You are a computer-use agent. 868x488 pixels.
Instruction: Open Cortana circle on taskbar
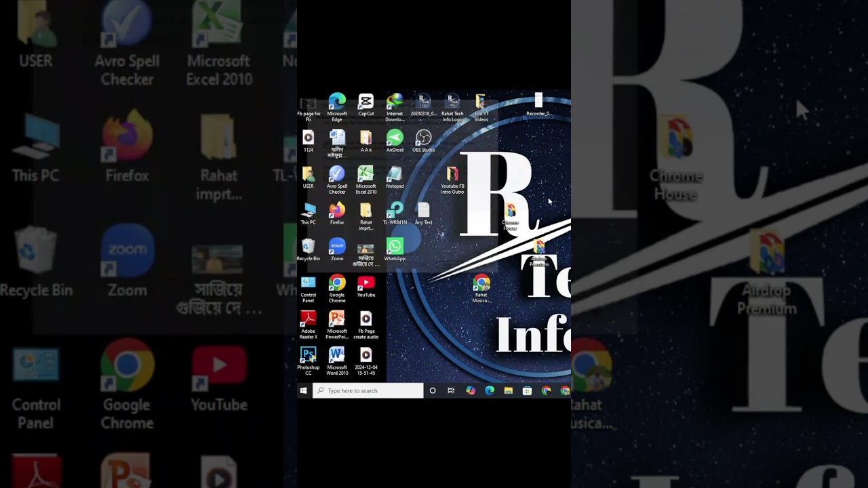click(x=433, y=390)
